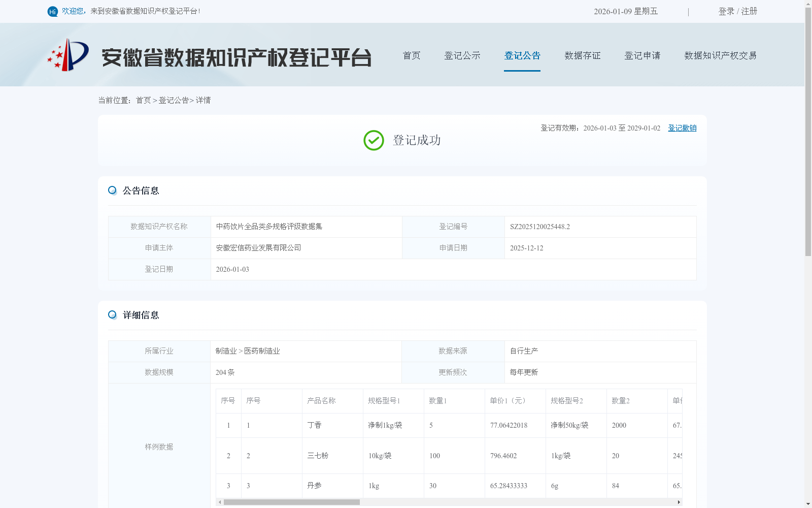The width and height of the screenshot is (812, 508).
Task: Click the sample table horizontal scrollbar thumb
Action: [292, 502]
